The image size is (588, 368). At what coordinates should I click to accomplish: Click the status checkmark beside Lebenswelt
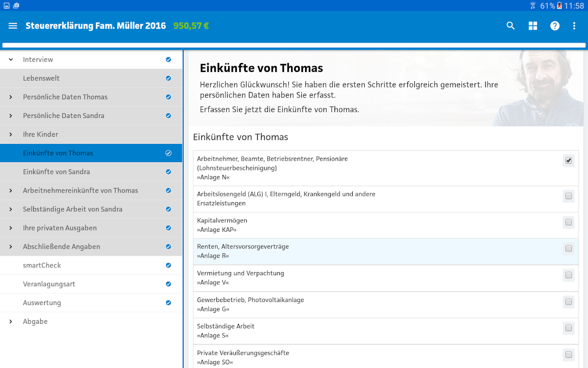tap(168, 78)
